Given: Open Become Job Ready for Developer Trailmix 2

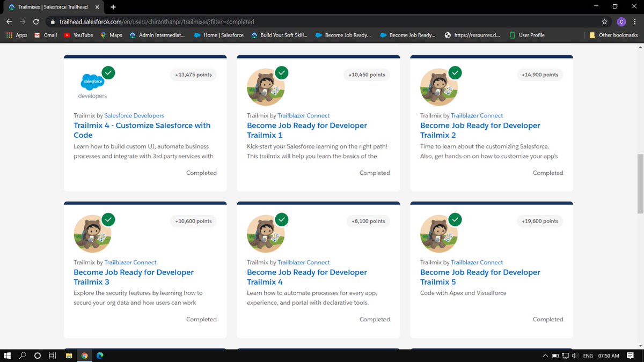Looking at the screenshot, I should point(480,130).
